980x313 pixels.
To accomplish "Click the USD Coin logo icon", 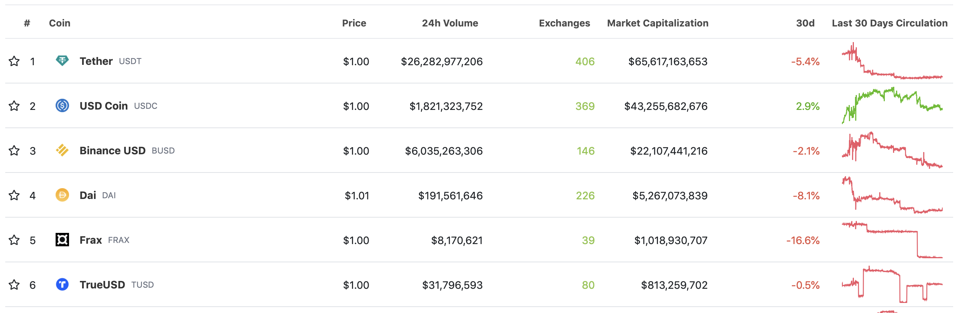I will point(62,105).
